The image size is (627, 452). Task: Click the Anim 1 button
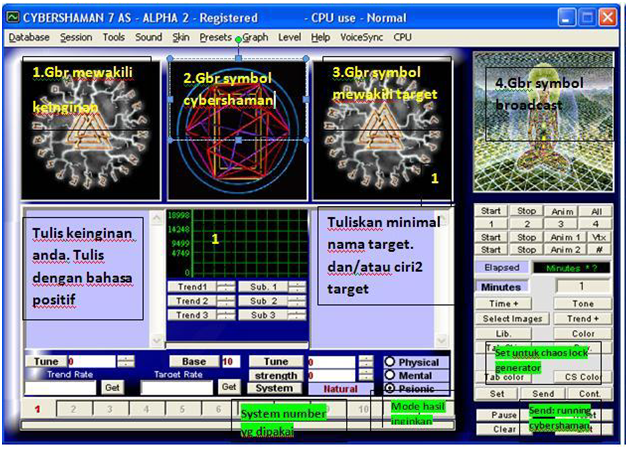(566, 237)
